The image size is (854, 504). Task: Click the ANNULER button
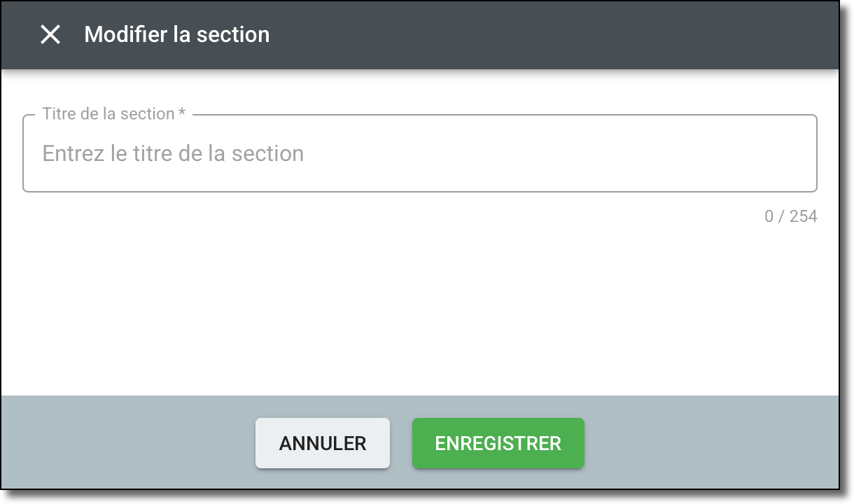322,443
